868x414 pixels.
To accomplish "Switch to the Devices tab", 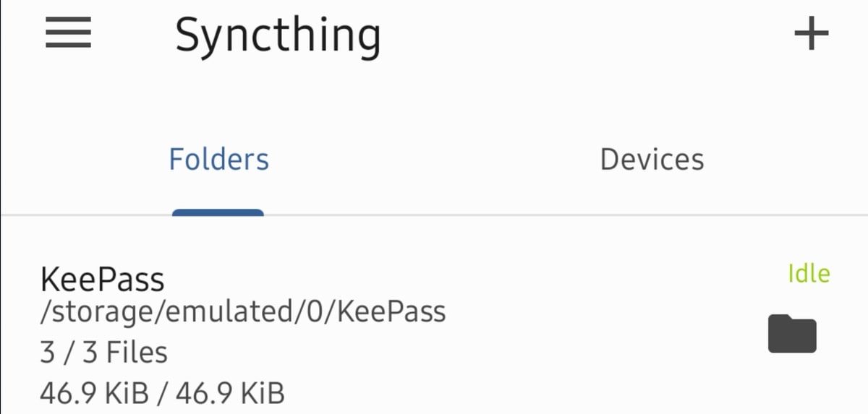I will tap(652, 160).
